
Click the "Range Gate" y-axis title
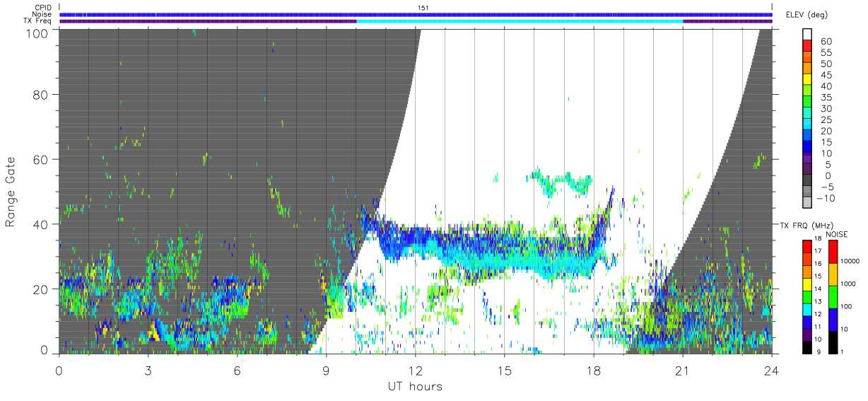(x=11, y=192)
